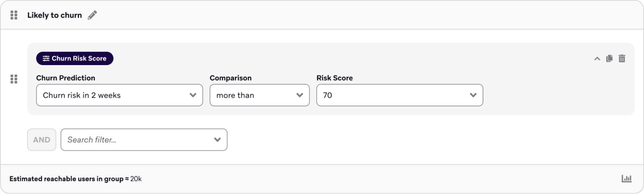Screen dimensions: 644x194
Task: Delete the Churn Risk Score filter
Action: tap(622, 58)
